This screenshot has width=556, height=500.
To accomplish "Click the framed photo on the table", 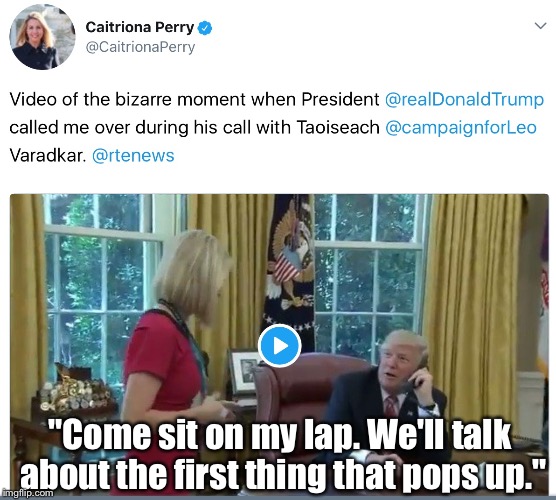I will [x=245, y=372].
